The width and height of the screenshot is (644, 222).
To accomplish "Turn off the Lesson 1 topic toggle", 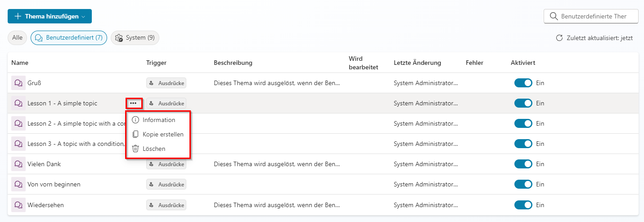I will click(523, 103).
